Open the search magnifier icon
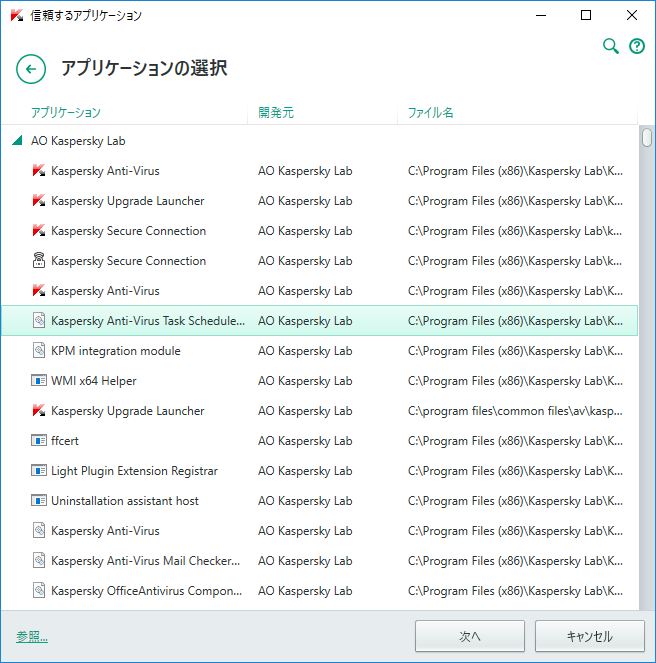Screen dimensions: 656x663 click(610, 46)
